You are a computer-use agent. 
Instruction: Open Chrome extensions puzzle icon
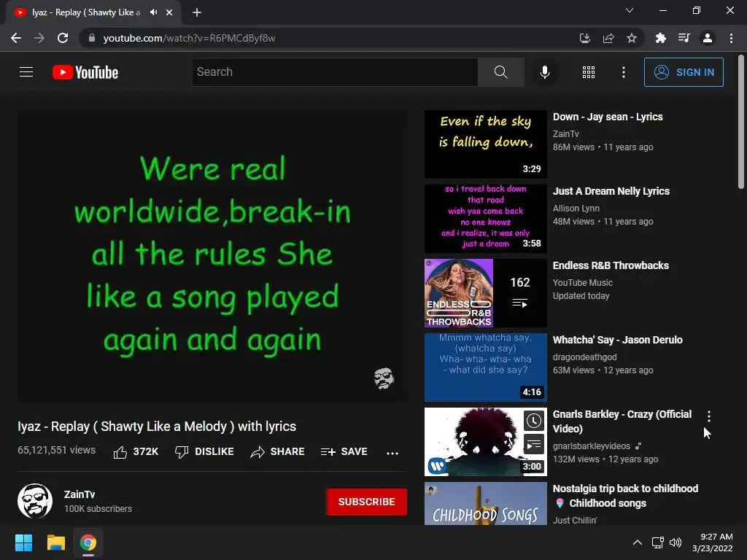coord(660,38)
